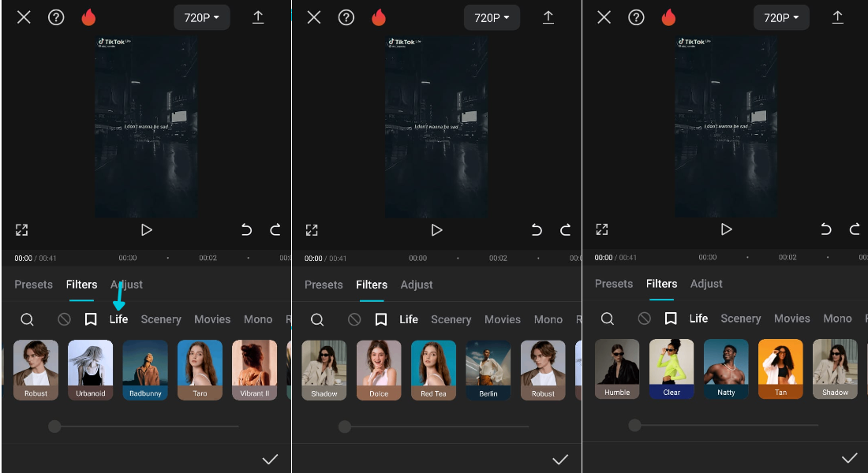This screenshot has height=473, width=868.
Task: Choose the Natty filter
Action: pyautogui.click(x=726, y=369)
